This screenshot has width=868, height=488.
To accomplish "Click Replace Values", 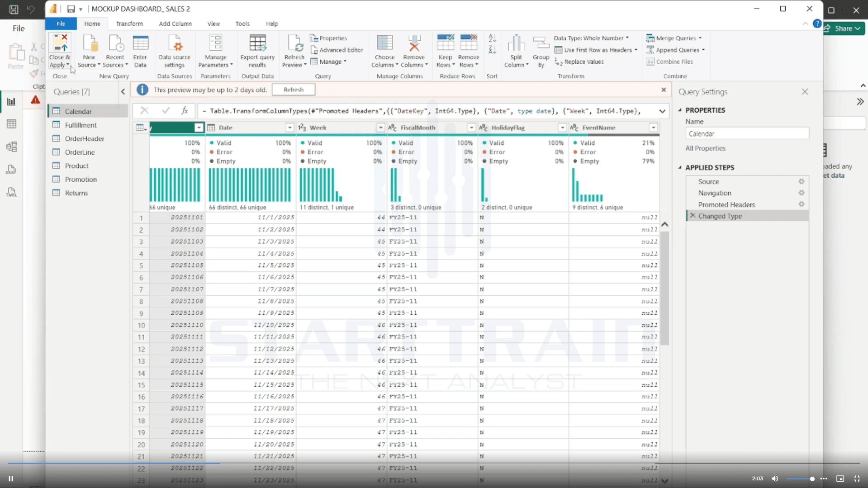I will (x=579, y=62).
